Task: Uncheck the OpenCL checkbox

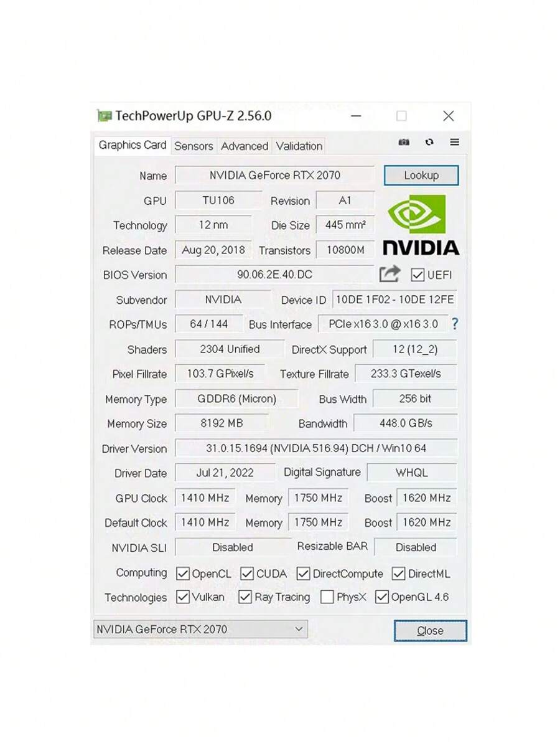Action: (182, 574)
